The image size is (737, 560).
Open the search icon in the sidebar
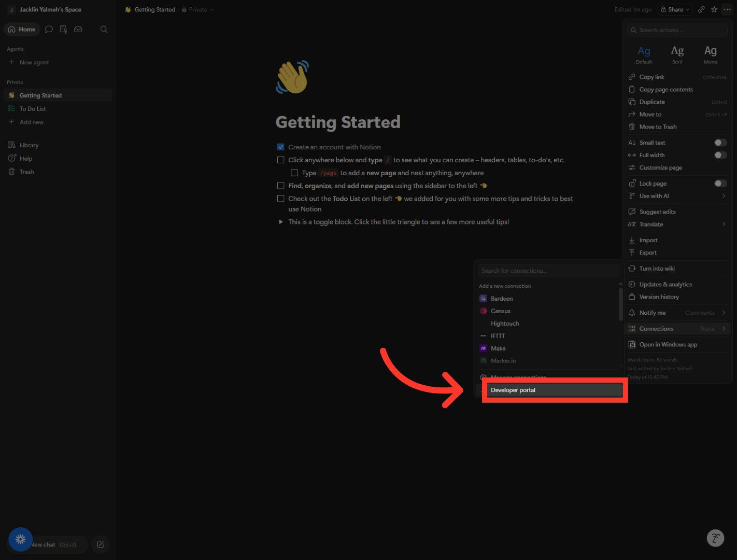(x=104, y=30)
